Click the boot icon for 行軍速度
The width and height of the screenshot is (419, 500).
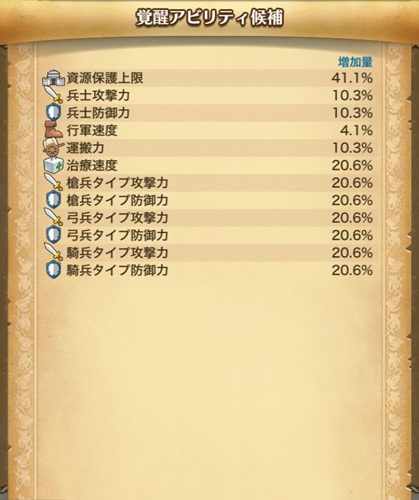click(x=53, y=130)
